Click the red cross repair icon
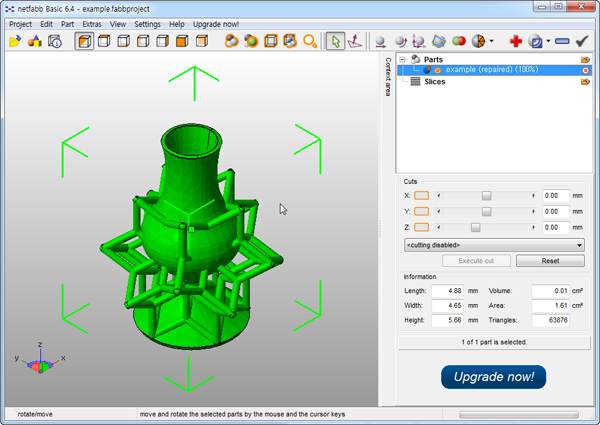The height and width of the screenshot is (425, 600). 515,41
